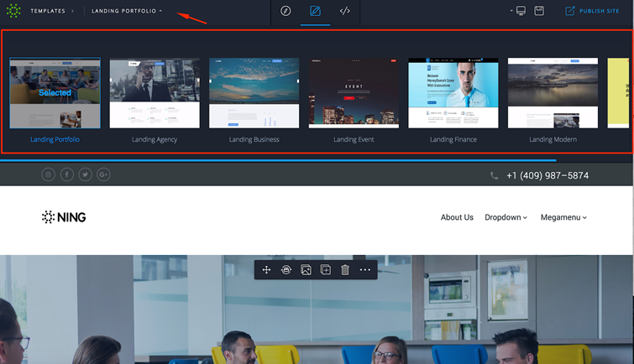Expand the Megamenu navigation item
This screenshot has height=364, width=634.
(563, 217)
